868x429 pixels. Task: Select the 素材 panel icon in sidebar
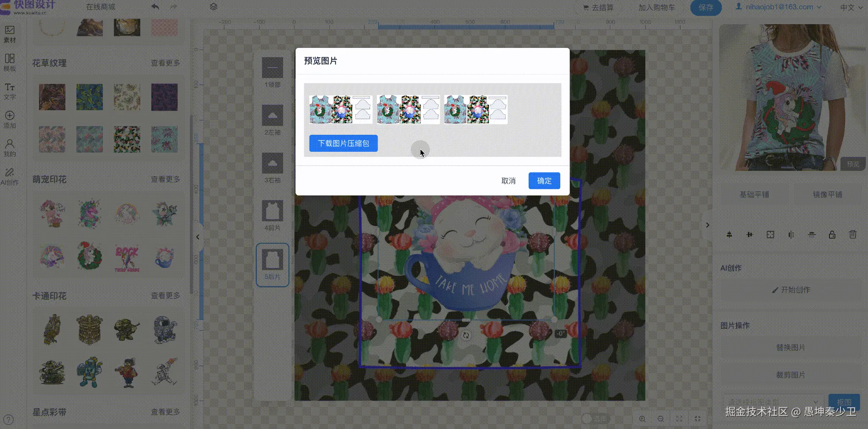tap(10, 33)
